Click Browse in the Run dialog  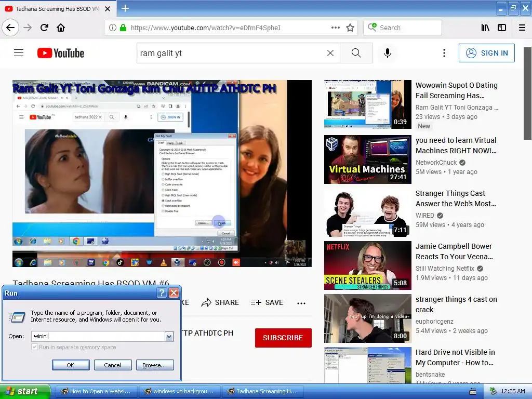155,365
